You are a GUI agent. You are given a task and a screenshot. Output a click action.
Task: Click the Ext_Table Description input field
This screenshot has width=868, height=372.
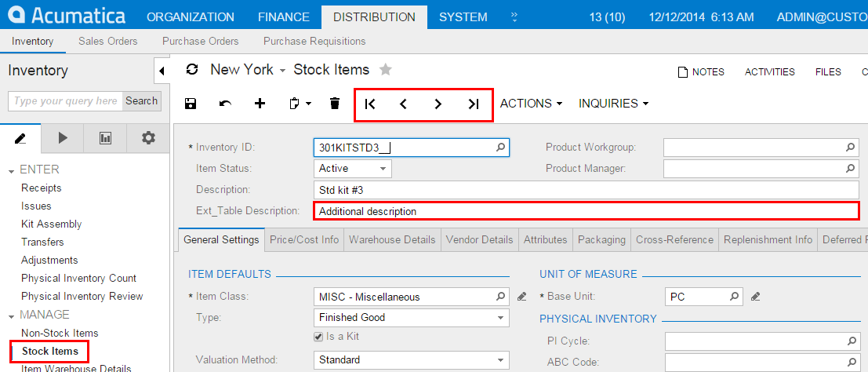pos(585,211)
